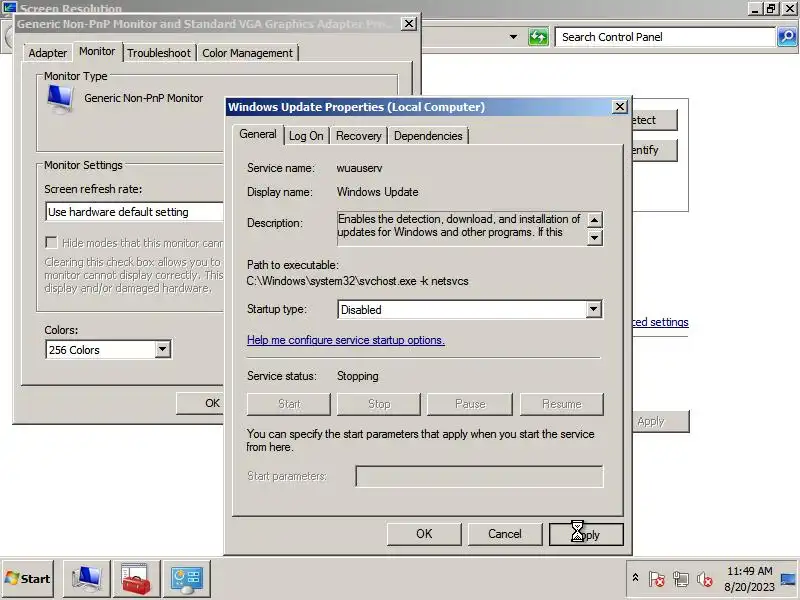Click the Start service button
The height and width of the screenshot is (600, 800).
(289, 404)
